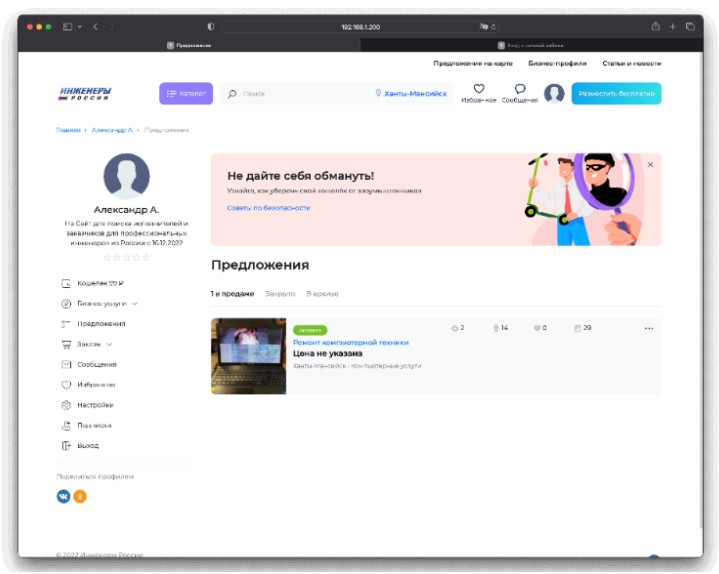Switch to the Закрыто tab
719x574 pixels.
click(x=280, y=294)
